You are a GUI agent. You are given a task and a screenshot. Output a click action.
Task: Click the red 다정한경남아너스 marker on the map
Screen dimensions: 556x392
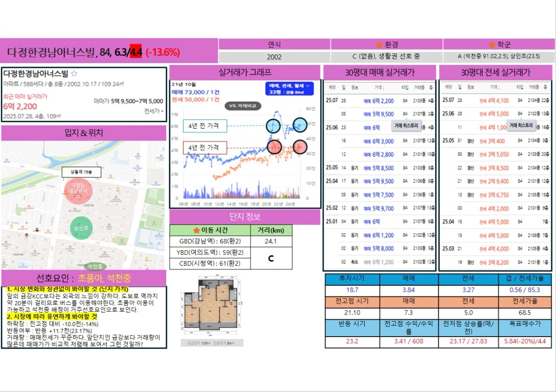point(78,190)
